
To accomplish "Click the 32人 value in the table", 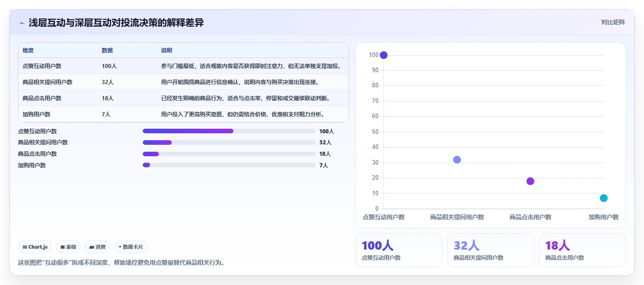I will 108,82.
